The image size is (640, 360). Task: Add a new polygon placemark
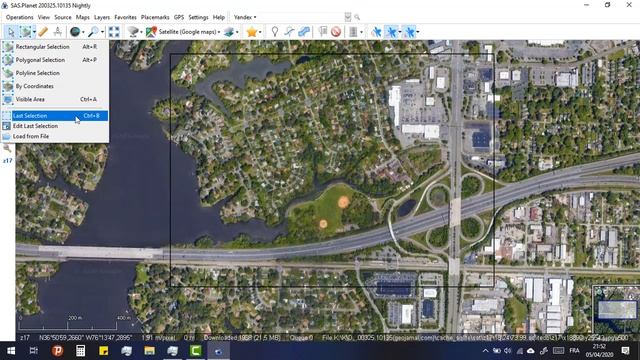(x=304, y=31)
